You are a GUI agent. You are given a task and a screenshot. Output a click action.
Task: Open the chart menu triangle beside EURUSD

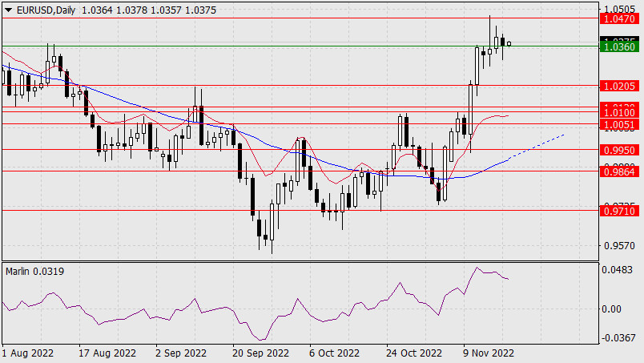[8, 10]
